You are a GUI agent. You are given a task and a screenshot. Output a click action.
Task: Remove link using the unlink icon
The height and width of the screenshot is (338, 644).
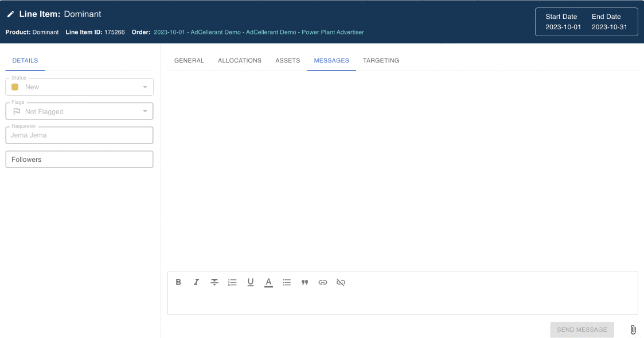pyautogui.click(x=341, y=282)
